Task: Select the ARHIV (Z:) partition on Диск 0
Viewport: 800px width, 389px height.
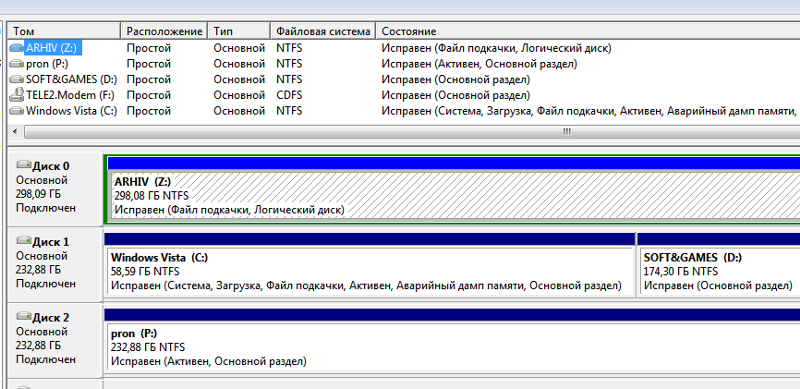Action: pyautogui.click(x=454, y=196)
